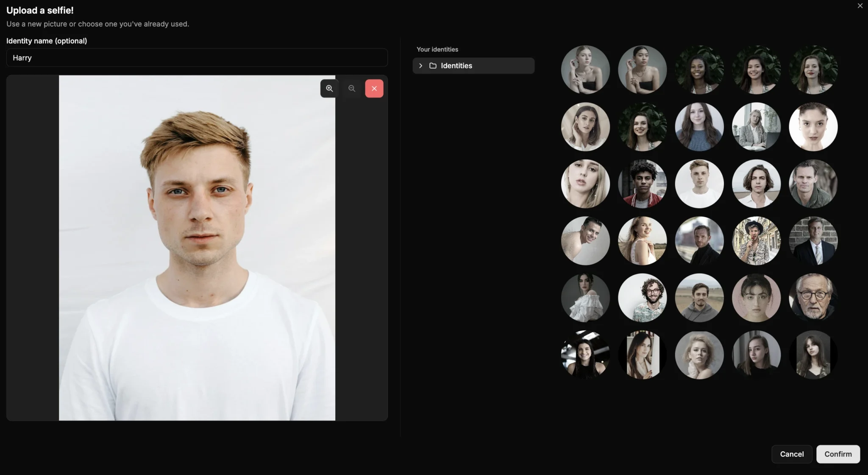Select man in red varsity jacket thumbnail

pos(642,184)
